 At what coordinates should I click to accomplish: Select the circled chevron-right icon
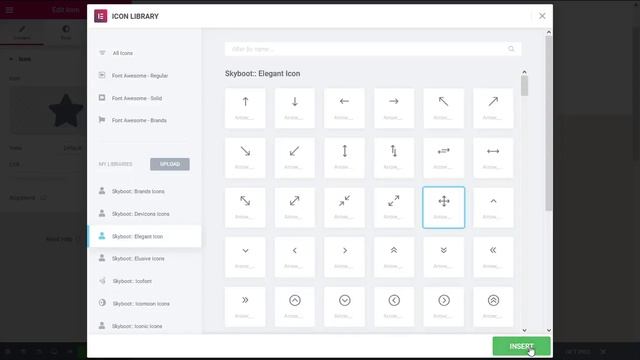pyautogui.click(x=444, y=307)
